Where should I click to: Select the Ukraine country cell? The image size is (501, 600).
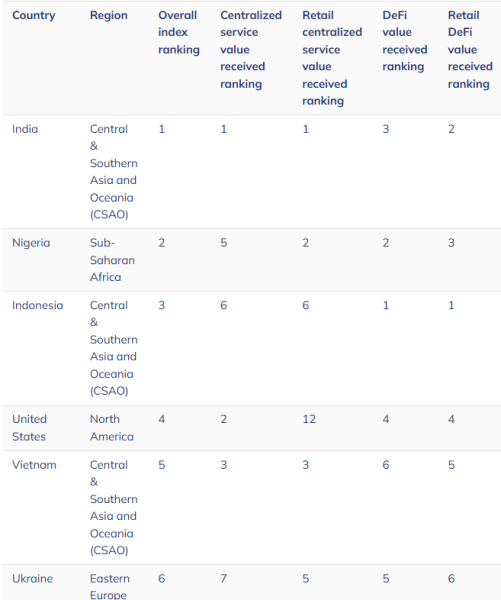point(33,579)
